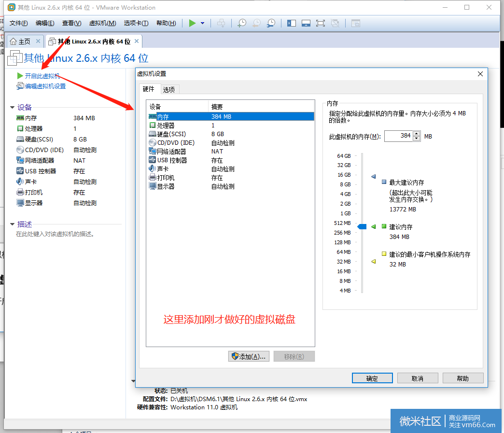The image size is (504, 433).
Task: Click the USB 控制器 icon in sidebar devices
Action: pyautogui.click(x=20, y=171)
